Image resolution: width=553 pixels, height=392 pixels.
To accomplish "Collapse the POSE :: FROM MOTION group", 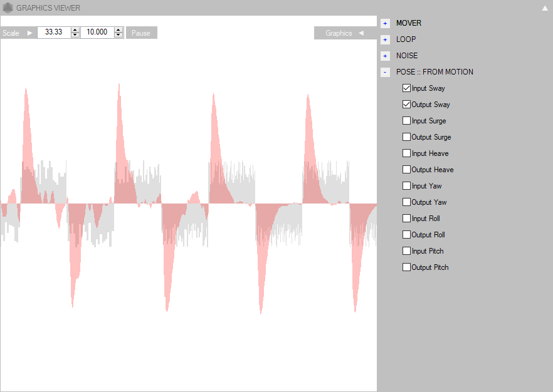I will pyautogui.click(x=385, y=72).
